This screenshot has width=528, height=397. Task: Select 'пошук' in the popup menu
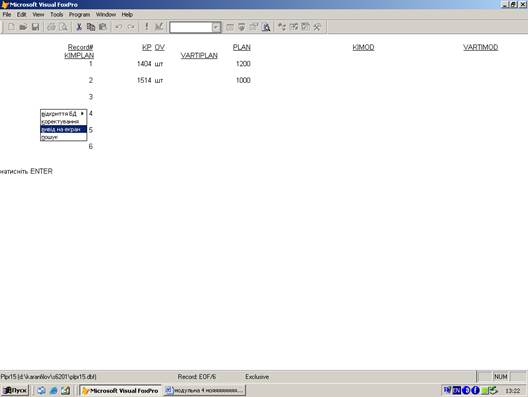pos(63,137)
